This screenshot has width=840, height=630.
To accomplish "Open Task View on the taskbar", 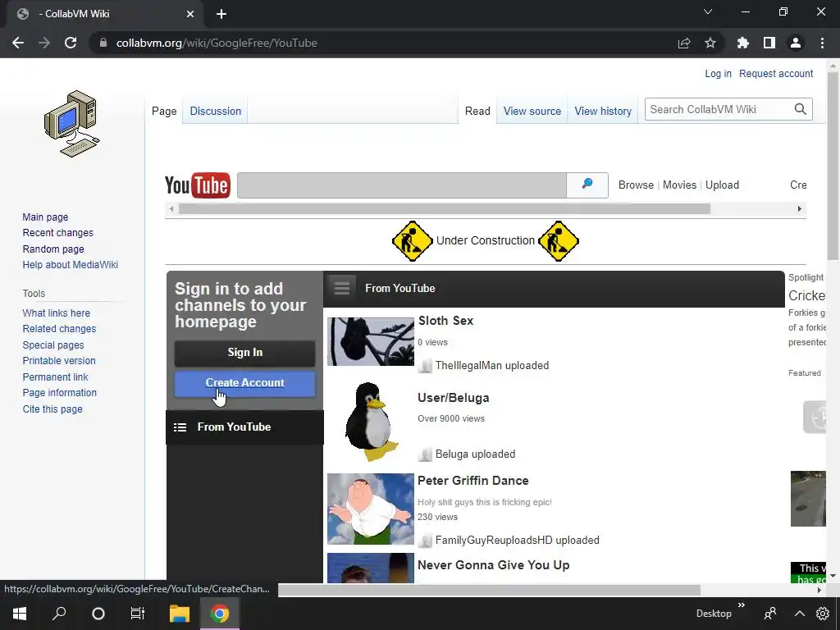I will tap(138, 614).
